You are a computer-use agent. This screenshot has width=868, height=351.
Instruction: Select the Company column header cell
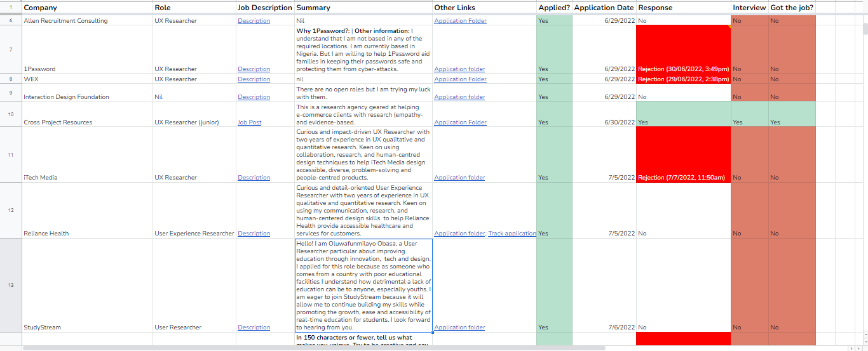click(87, 8)
